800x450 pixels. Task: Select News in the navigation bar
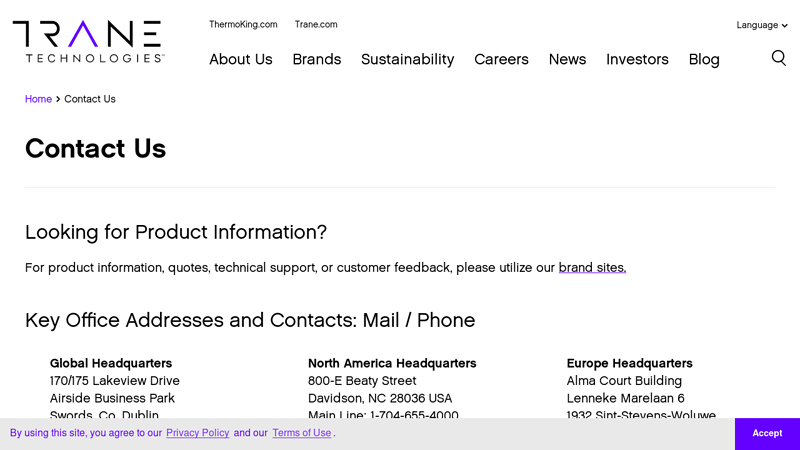tap(567, 59)
